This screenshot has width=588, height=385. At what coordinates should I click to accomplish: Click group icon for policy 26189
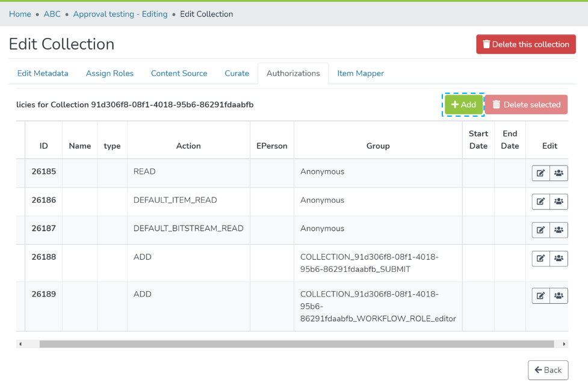click(559, 296)
